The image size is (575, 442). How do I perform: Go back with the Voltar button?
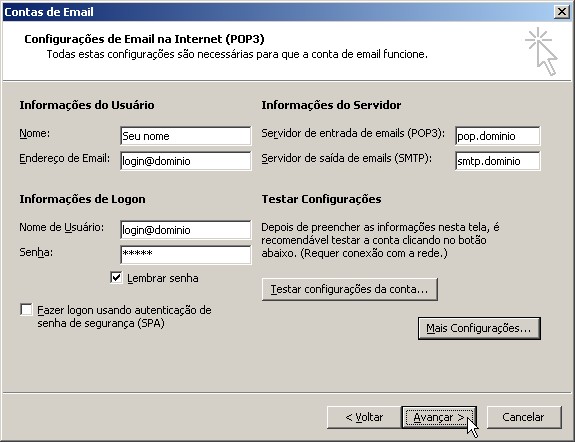pos(364,417)
